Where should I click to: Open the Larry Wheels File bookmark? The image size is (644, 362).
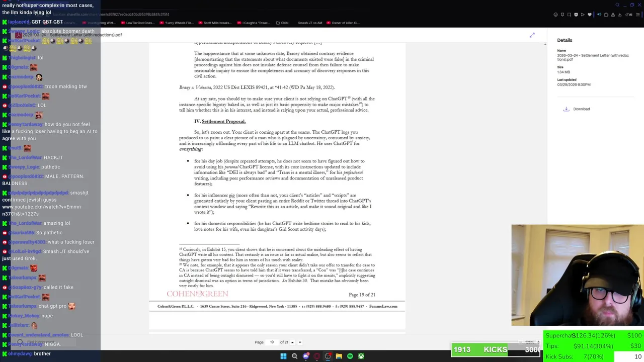177,23
